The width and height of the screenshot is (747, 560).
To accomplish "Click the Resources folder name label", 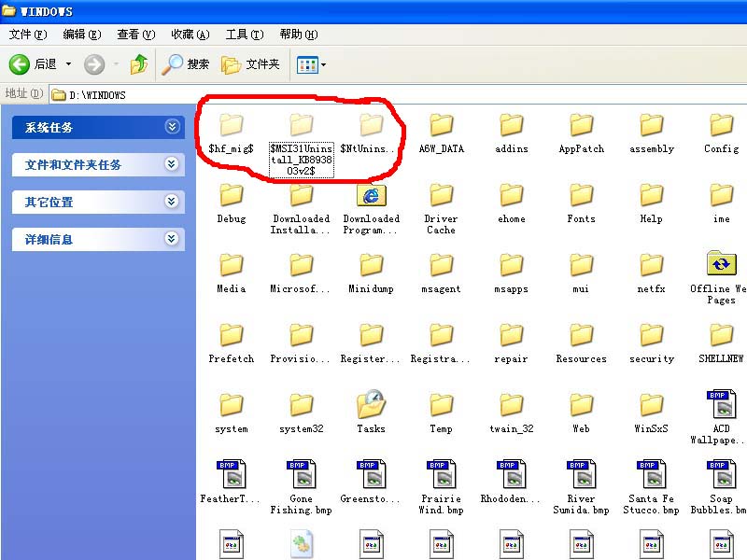I will 581,359.
